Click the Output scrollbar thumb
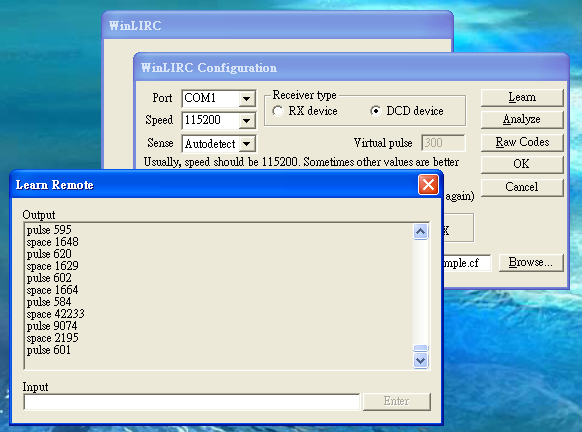The image size is (582, 432). (x=421, y=348)
